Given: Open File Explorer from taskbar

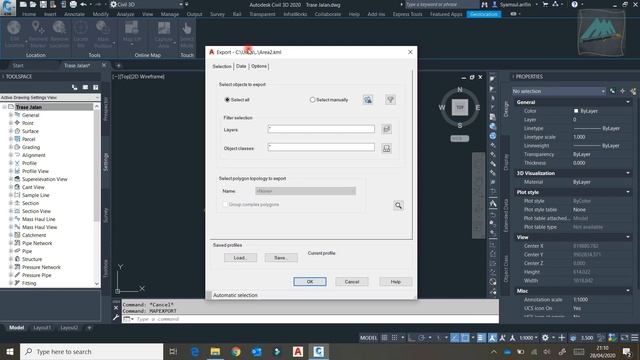Looking at the screenshot, I should [x=216, y=351].
